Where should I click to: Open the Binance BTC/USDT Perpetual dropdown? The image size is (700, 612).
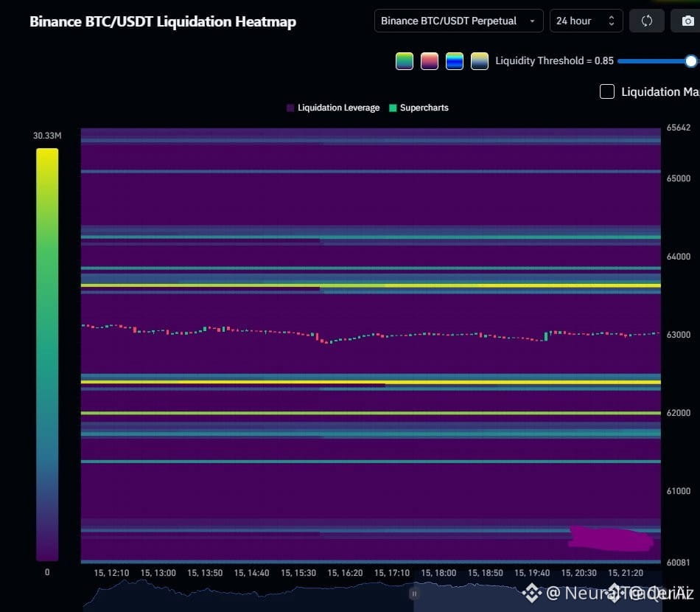pyautogui.click(x=458, y=21)
